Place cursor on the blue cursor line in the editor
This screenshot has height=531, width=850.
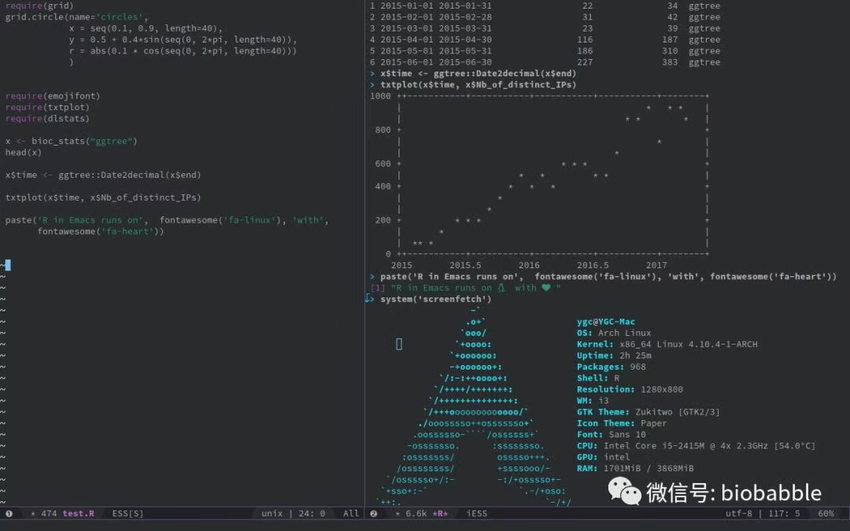pyautogui.click(x=8, y=265)
